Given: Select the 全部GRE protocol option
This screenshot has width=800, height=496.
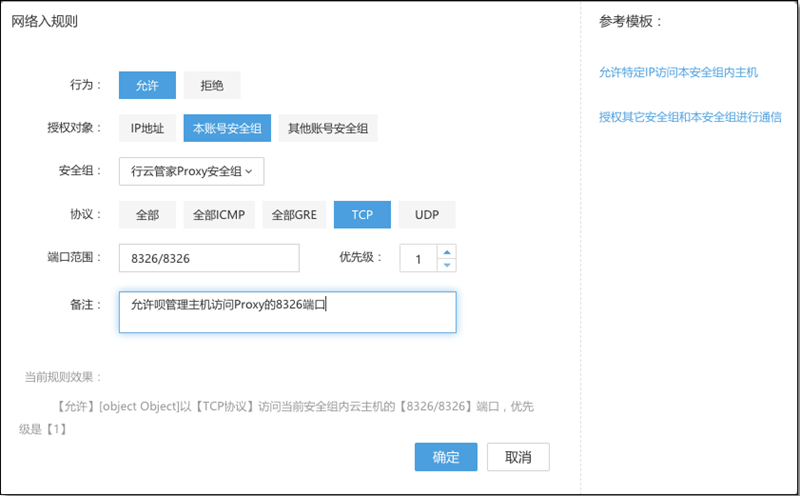Looking at the screenshot, I should point(294,214).
